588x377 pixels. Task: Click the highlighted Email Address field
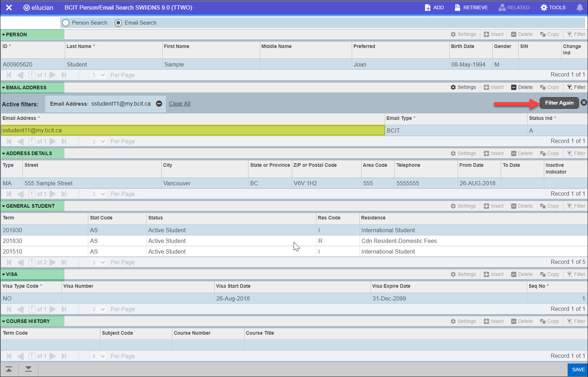coord(192,130)
